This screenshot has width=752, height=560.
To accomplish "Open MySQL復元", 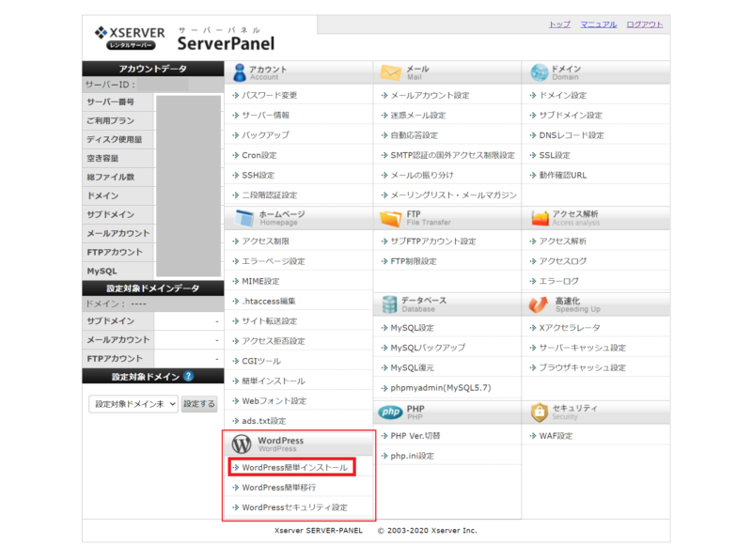I will tap(412, 367).
